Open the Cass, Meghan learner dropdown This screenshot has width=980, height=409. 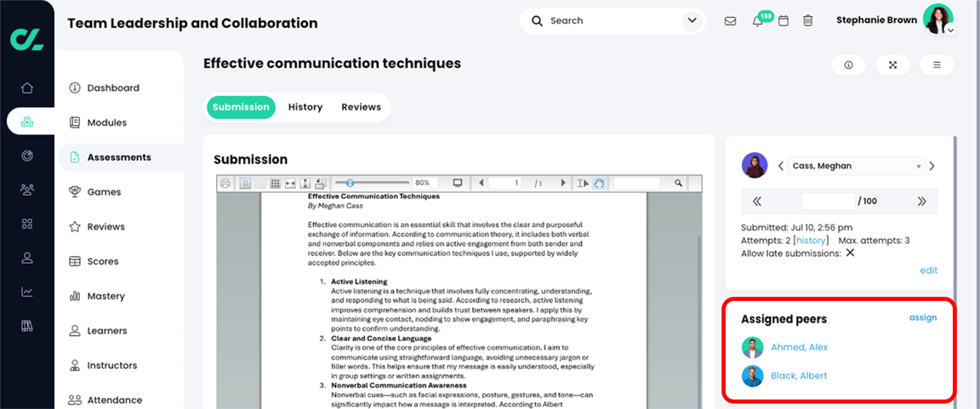(x=855, y=166)
